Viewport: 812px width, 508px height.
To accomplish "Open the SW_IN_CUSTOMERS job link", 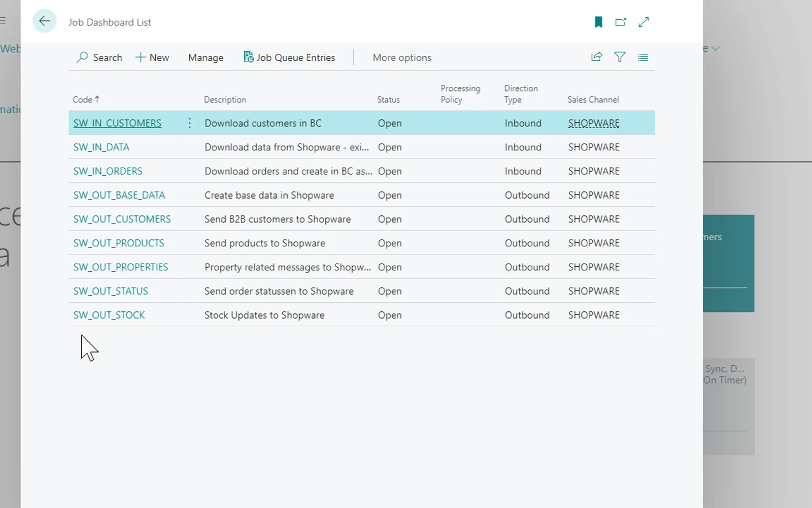I will [117, 123].
